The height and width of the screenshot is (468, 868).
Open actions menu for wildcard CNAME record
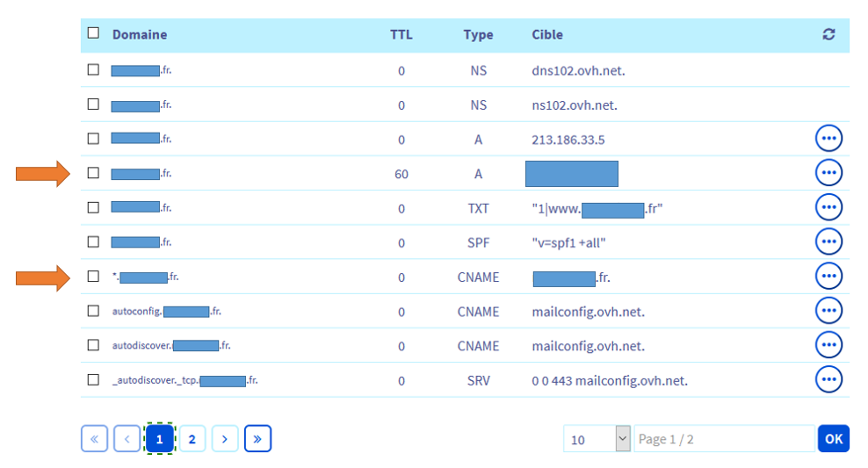(x=828, y=276)
